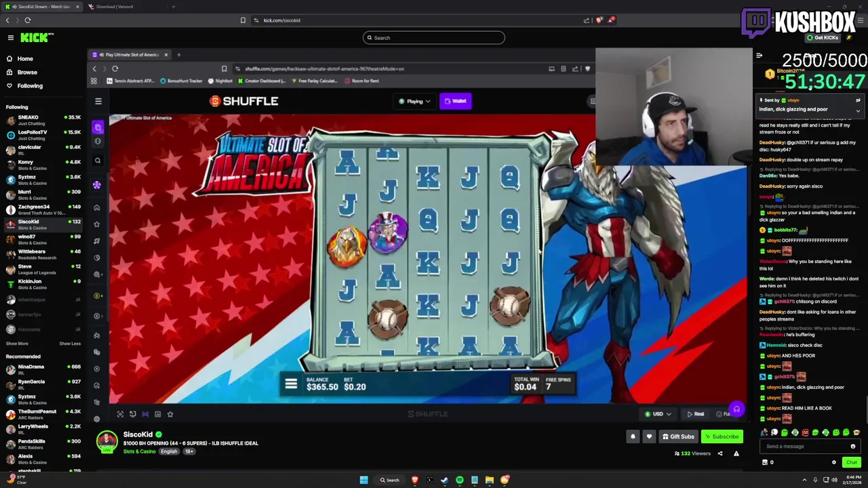
Task: Open Zachgreen34 channel
Action: [42, 209]
